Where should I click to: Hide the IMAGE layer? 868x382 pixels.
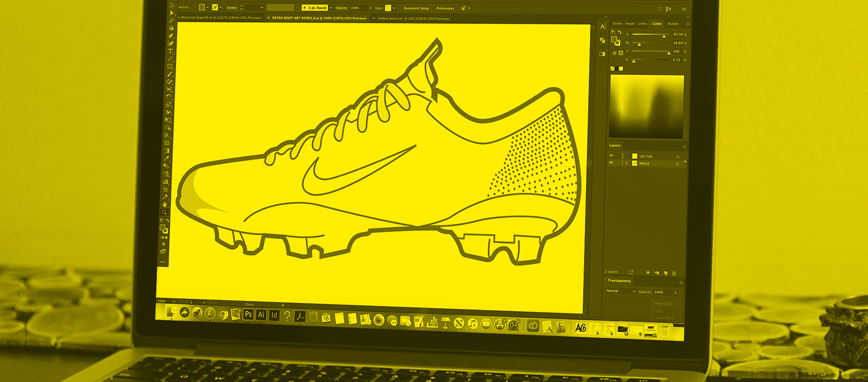(611, 162)
